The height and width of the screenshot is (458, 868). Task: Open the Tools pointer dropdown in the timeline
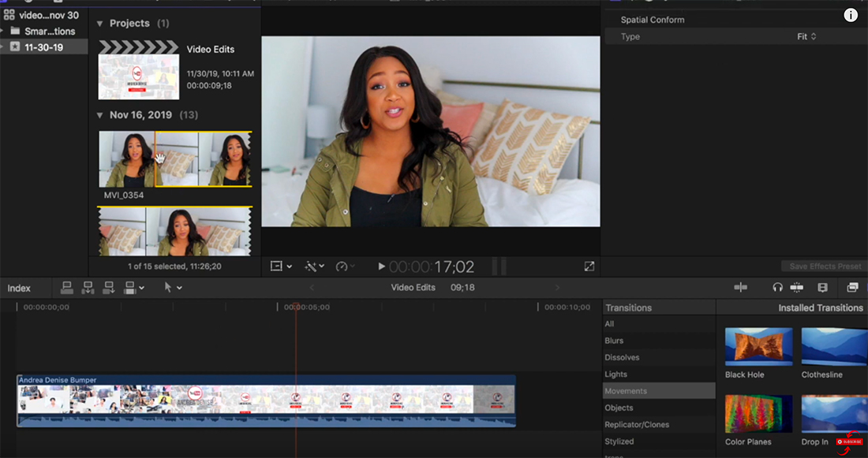173,287
